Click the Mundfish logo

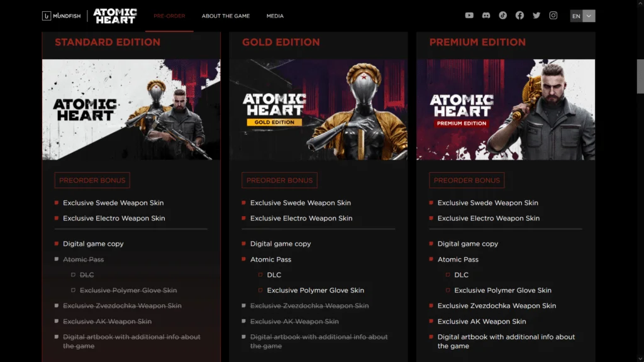point(61,16)
